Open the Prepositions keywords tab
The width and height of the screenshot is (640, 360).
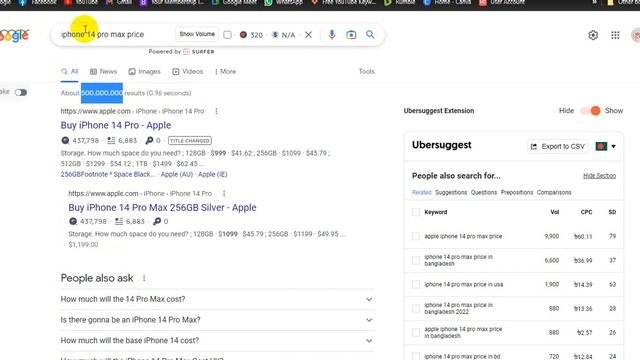coord(517,192)
